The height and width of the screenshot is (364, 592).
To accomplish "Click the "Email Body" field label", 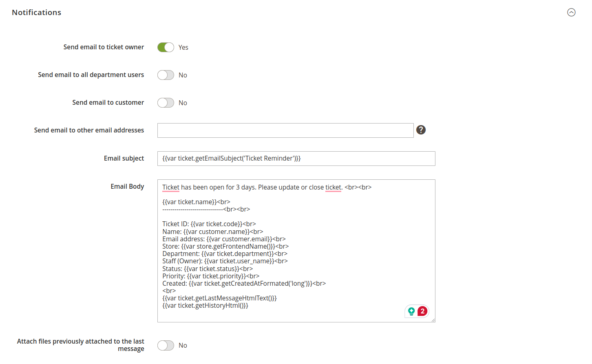I will click(127, 187).
